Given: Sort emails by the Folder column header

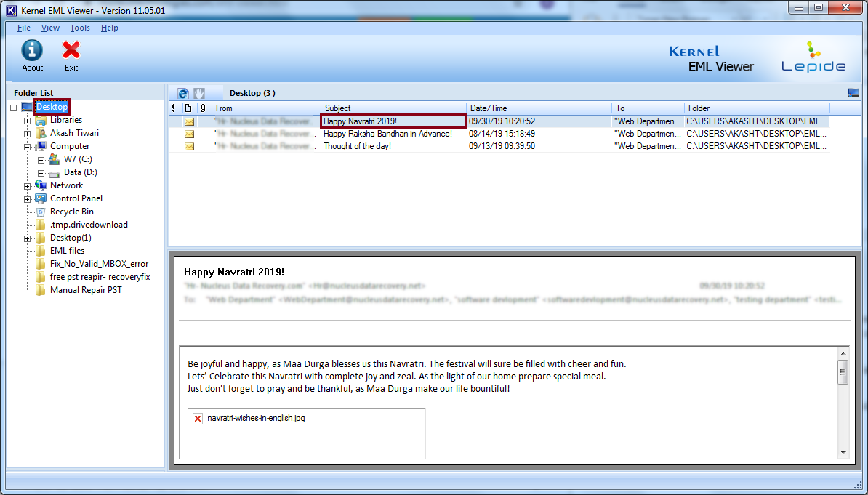Looking at the screenshot, I should (x=758, y=108).
